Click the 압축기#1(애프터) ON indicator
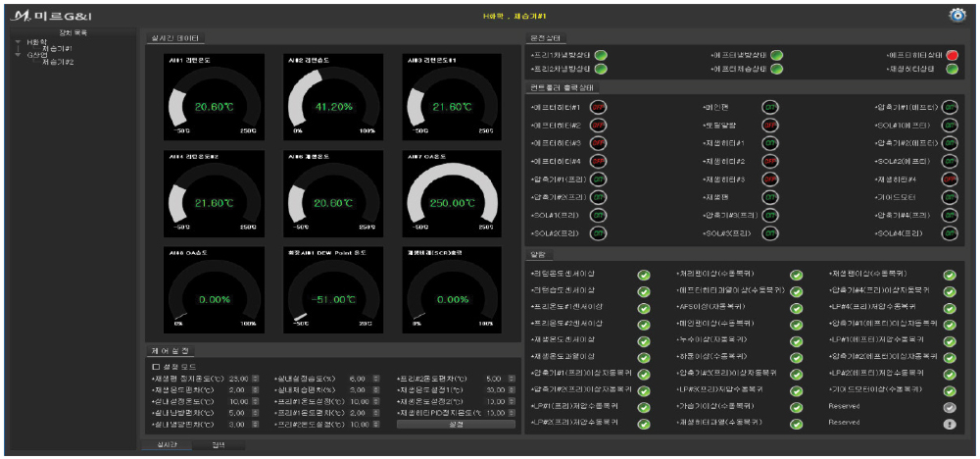980x459 pixels. [950, 107]
